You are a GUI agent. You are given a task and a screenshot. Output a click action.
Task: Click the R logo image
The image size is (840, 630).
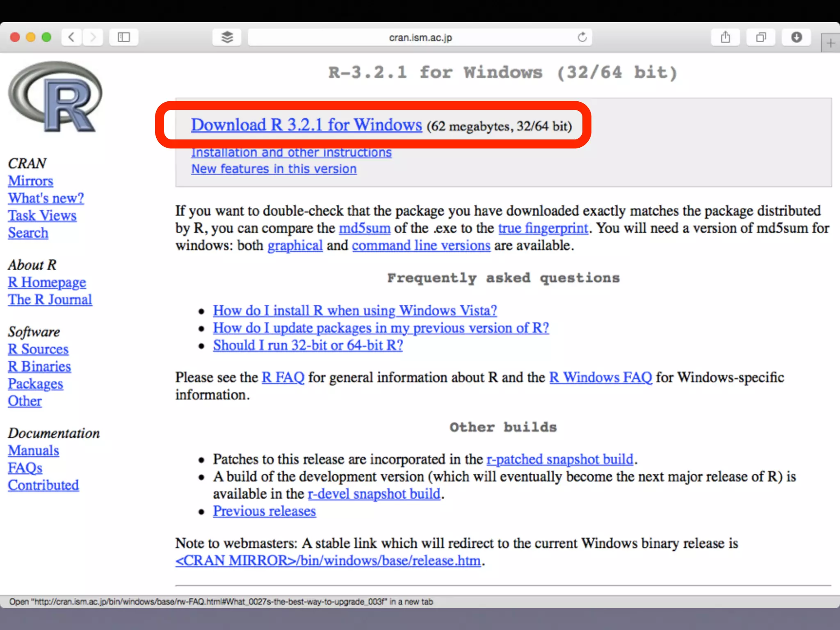[x=55, y=97]
